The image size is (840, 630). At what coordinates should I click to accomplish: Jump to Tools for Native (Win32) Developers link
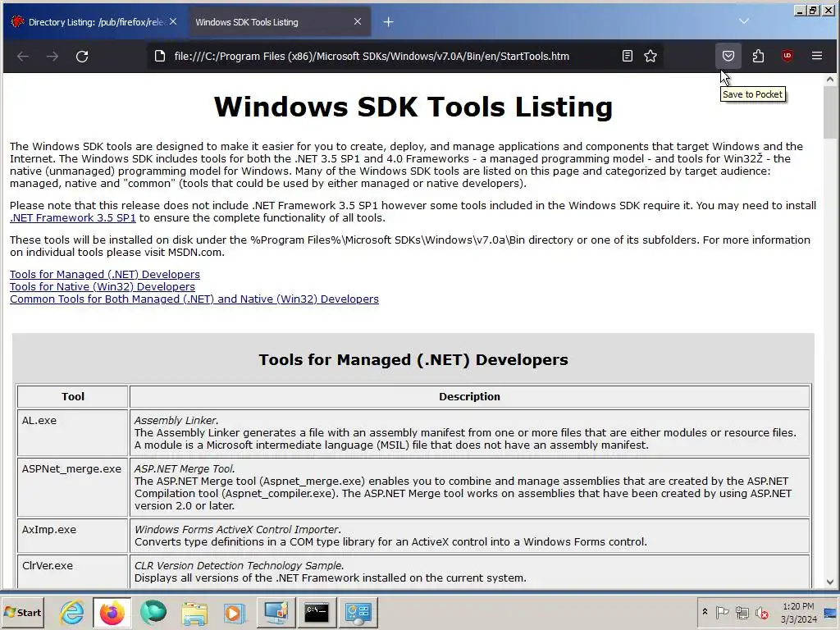[x=103, y=286]
